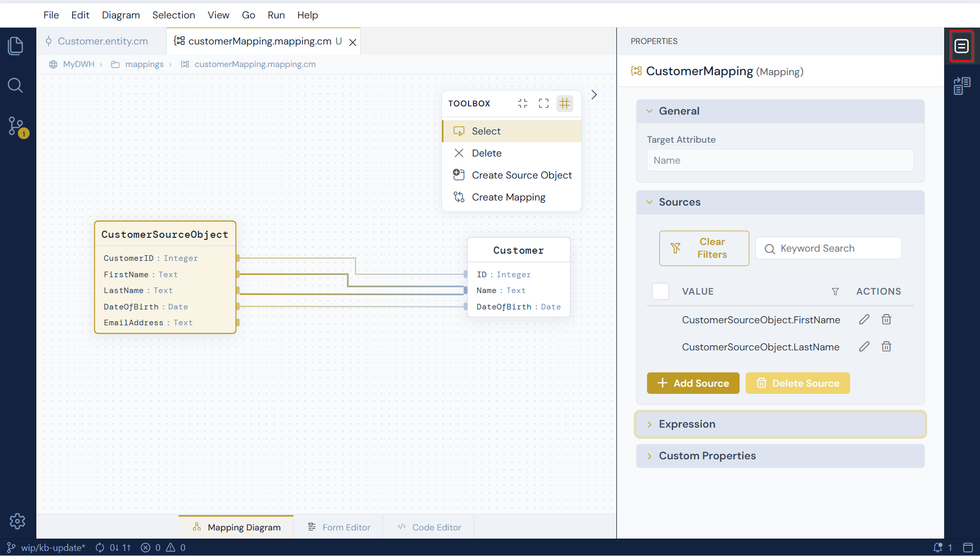The height and width of the screenshot is (556, 980).
Task: Open the Explorer files icon in sidebar
Action: tap(16, 46)
